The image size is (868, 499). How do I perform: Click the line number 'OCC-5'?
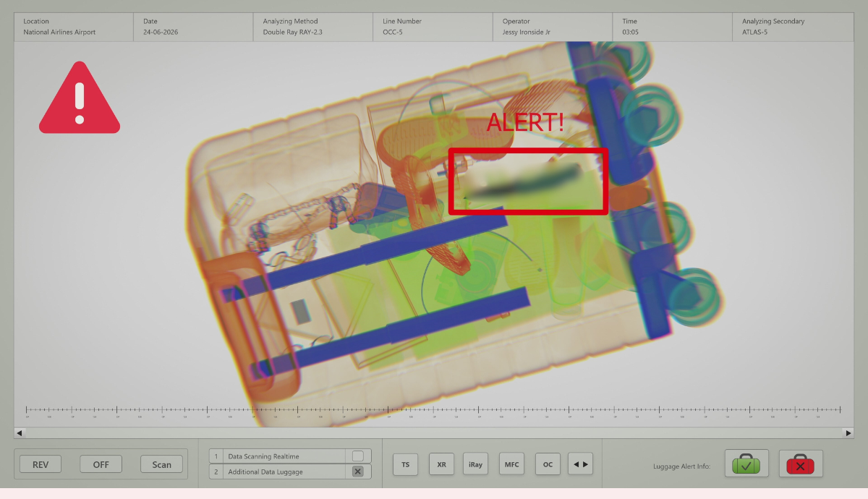point(394,33)
